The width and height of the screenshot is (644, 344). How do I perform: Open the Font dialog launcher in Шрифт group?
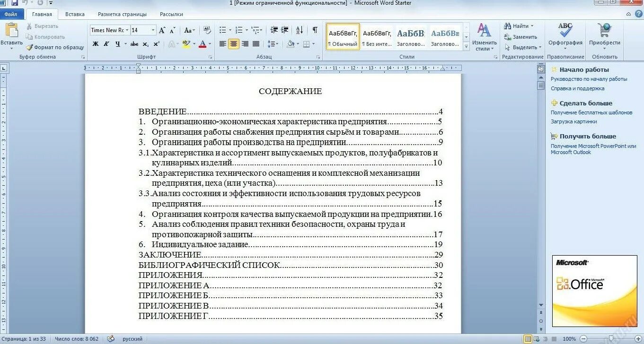(x=210, y=57)
